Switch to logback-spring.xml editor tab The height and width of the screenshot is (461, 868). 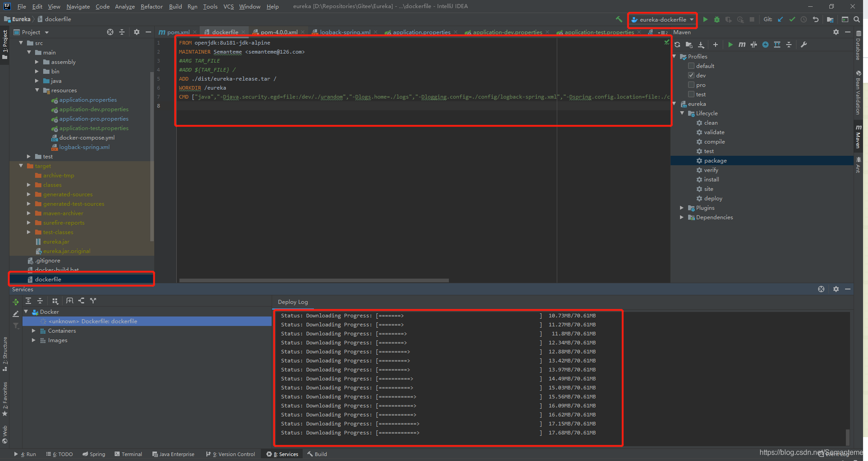pyautogui.click(x=345, y=32)
